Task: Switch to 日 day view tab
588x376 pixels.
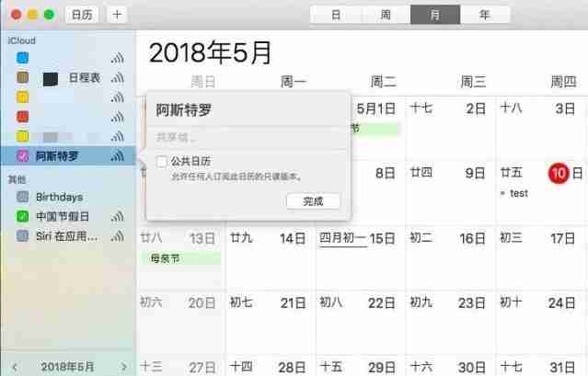Action: [x=336, y=15]
